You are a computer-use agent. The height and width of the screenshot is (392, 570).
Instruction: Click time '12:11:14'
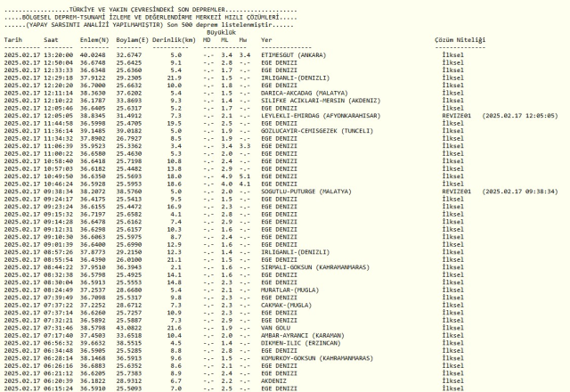pos(58,93)
